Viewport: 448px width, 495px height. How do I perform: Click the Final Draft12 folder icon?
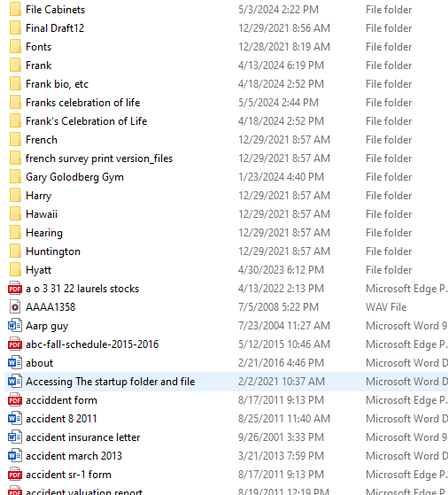point(15,28)
